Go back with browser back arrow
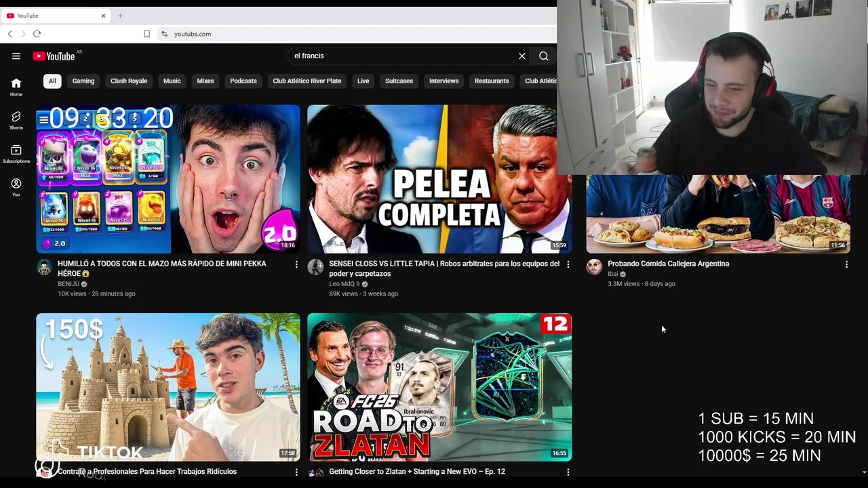The width and height of the screenshot is (868, 488). point(10,34)
